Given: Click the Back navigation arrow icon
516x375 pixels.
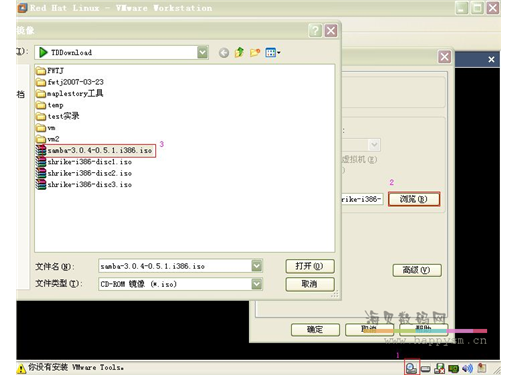Looking at the screenshot, I should coord(224,53).
